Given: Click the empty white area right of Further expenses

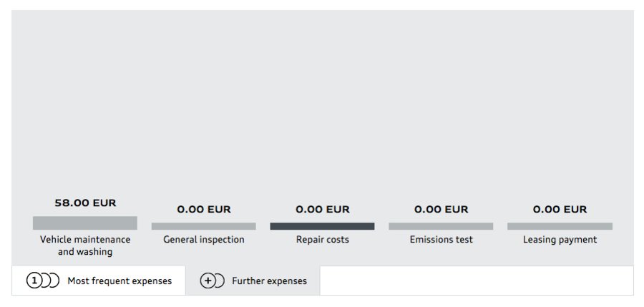Looking at the screenshot, I should 477,281.
